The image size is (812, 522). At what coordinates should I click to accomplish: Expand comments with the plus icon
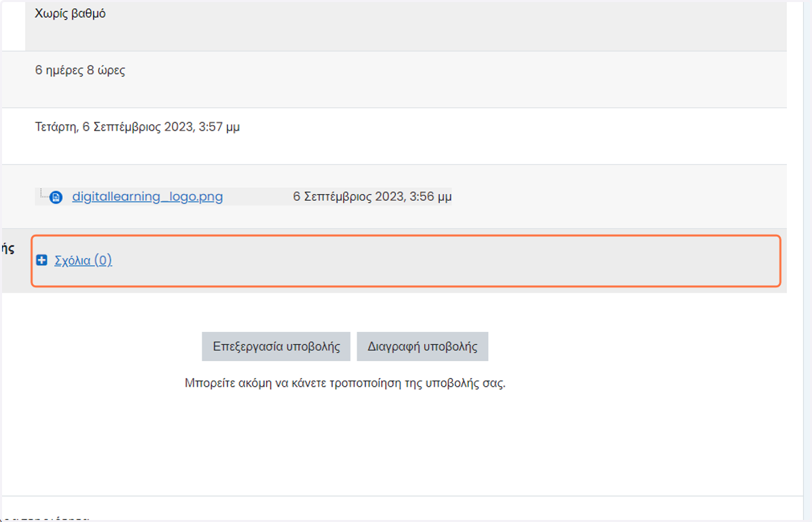tap(41, 260)
